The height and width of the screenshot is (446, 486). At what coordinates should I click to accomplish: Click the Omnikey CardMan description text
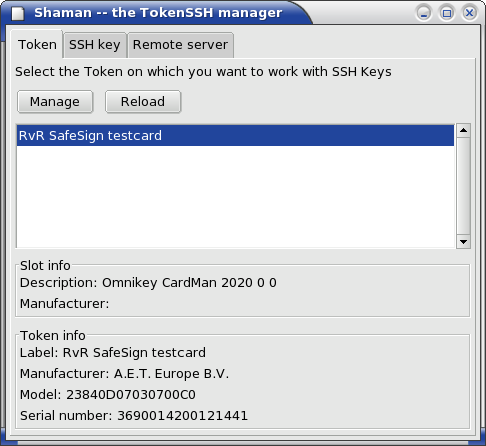tap(148, 283)
